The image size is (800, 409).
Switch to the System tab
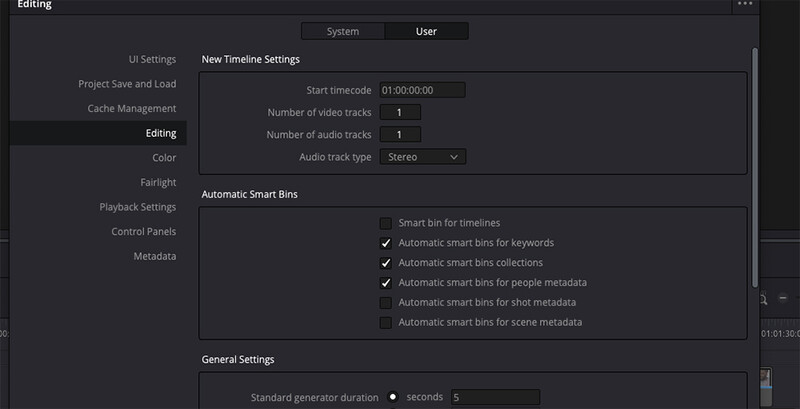pyautogui.click(x=343, y=31)
